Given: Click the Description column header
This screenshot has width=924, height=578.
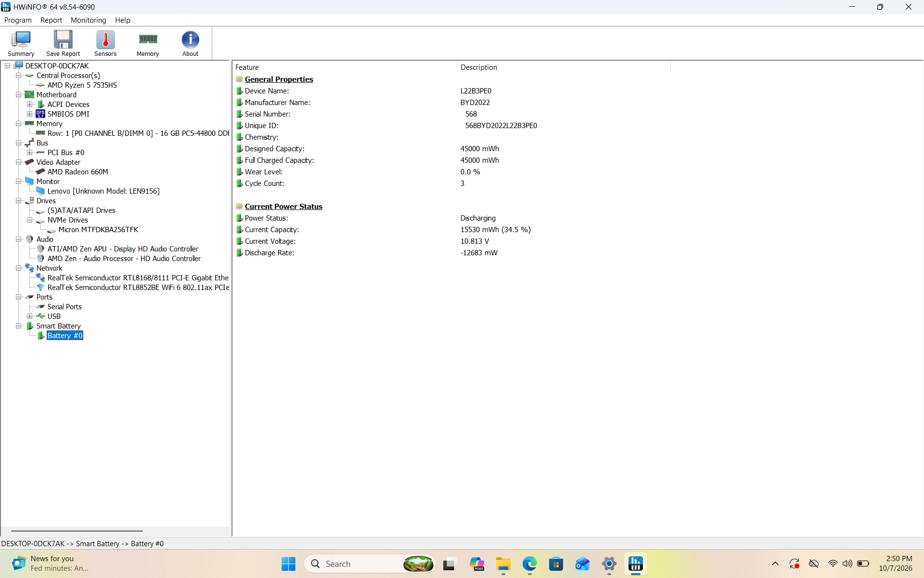Looking at the screenshot, I should (x=564, y=67).
